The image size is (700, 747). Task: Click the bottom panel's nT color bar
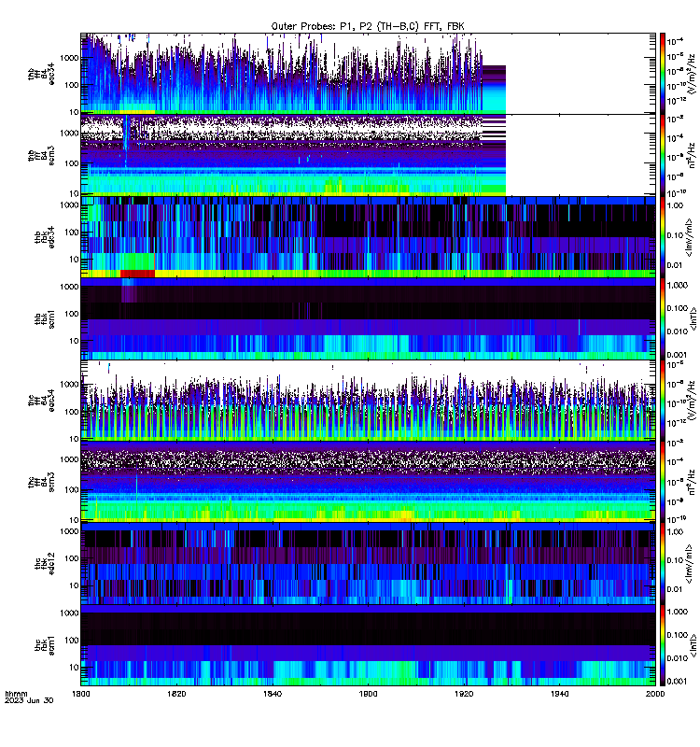point(663,645)
